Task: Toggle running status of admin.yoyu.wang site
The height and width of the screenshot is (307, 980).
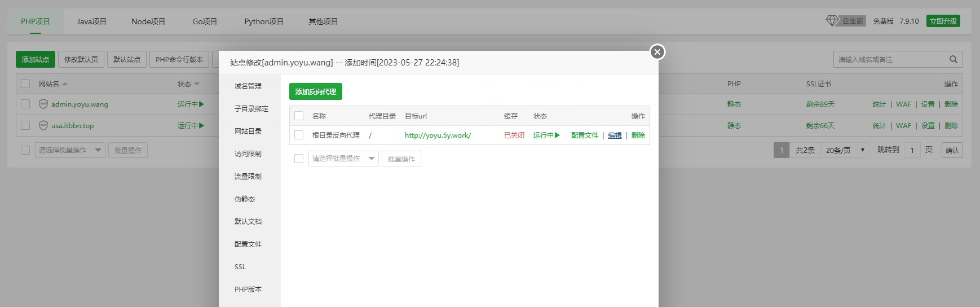Action: pos(191,104)
